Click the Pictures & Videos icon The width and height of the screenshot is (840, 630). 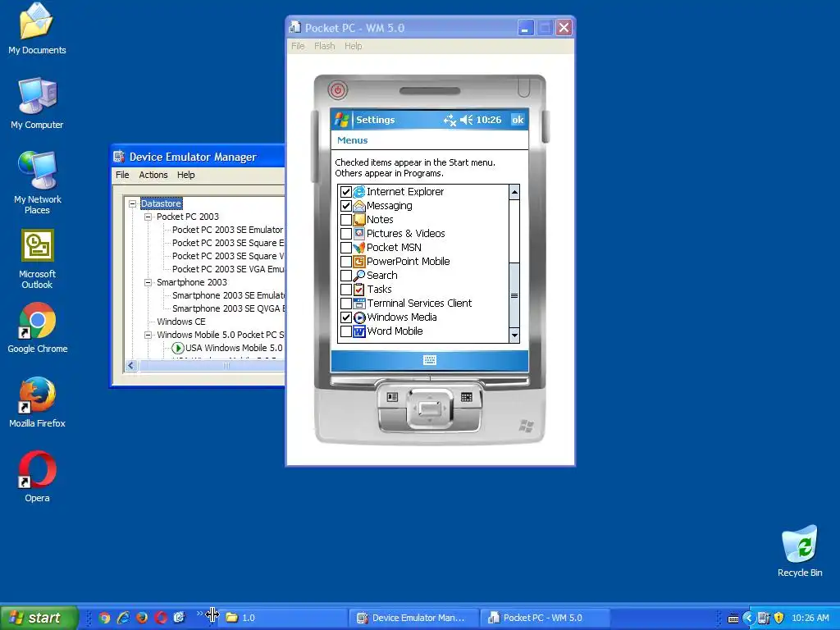359,234
